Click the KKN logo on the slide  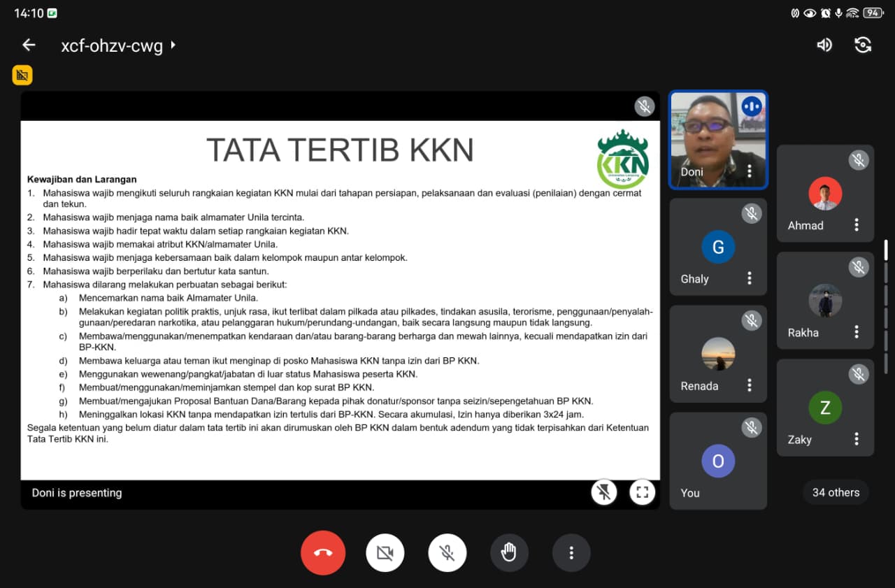623,159
